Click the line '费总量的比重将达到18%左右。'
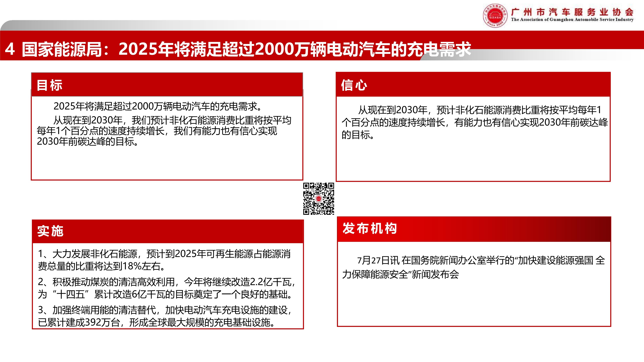This screenshot has height=362, width=644. [102, 266]
